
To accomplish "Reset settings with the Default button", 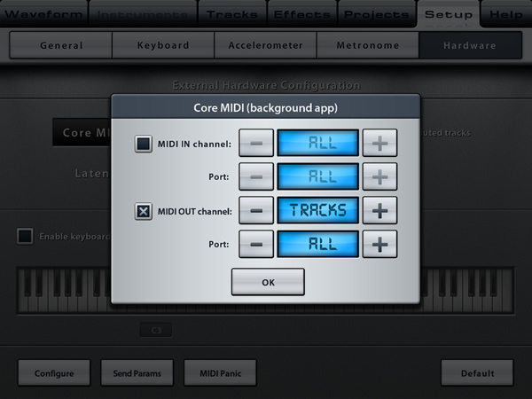I will [x=477, y=373].
